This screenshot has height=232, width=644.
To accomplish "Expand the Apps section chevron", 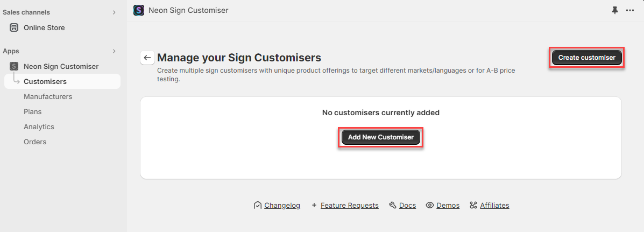I will (114, 51).
